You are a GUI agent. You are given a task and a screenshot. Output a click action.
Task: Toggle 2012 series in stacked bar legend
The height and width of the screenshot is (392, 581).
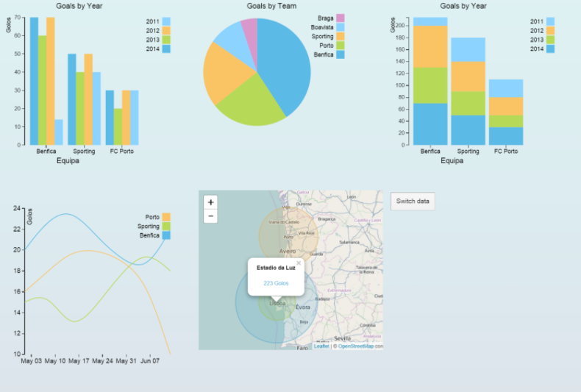click(551, 31)
